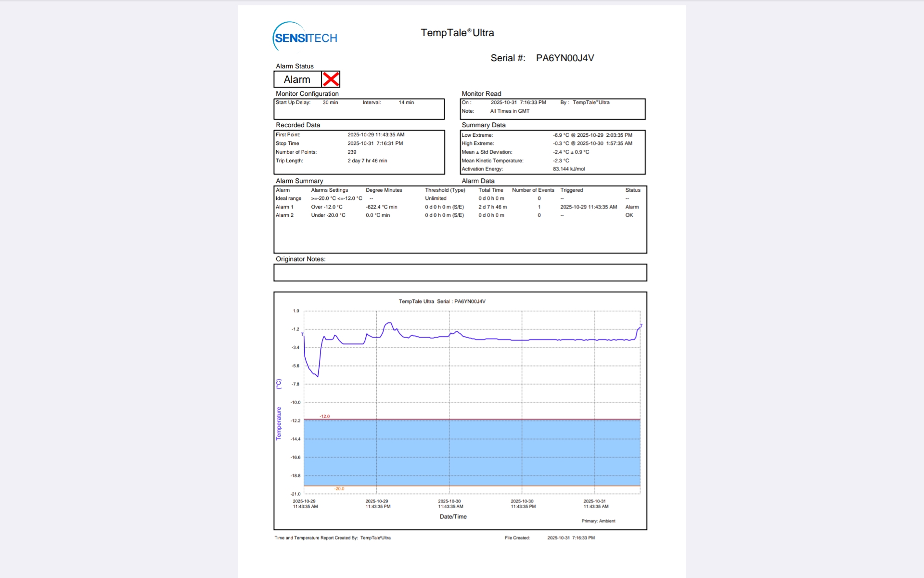Click the serial number PA6YN00J4V in header
The height and width of the screenshot is (578, 924).
(565, 58)
